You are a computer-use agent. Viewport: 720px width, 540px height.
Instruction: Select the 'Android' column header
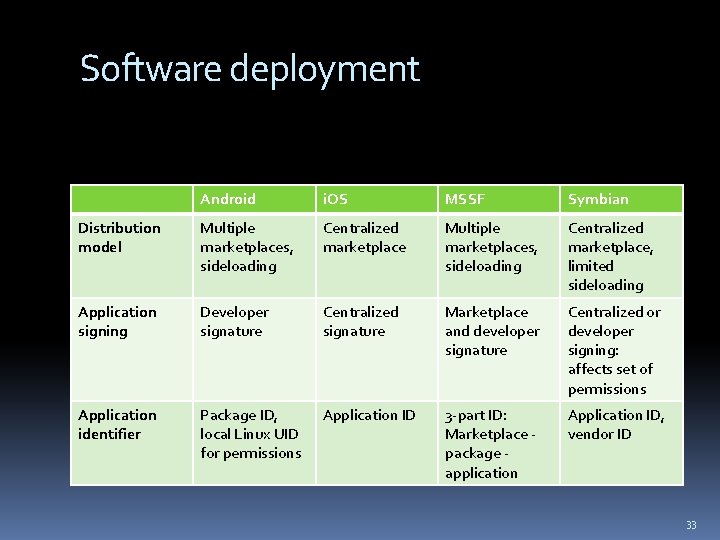(254, 199)
